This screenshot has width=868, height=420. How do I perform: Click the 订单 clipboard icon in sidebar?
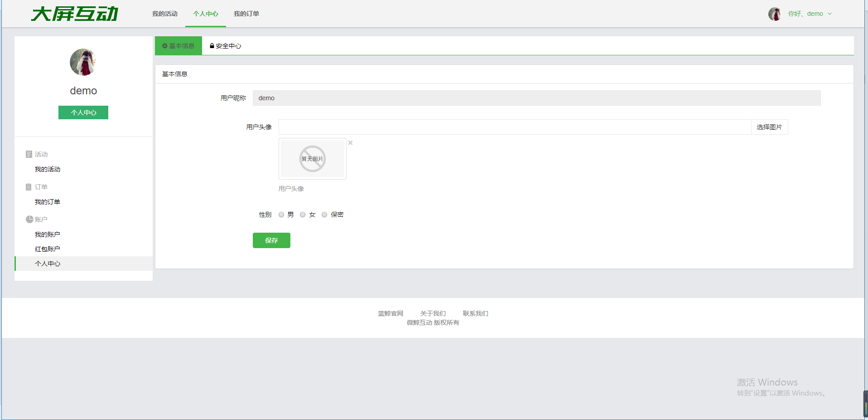[x=29, y=187]
